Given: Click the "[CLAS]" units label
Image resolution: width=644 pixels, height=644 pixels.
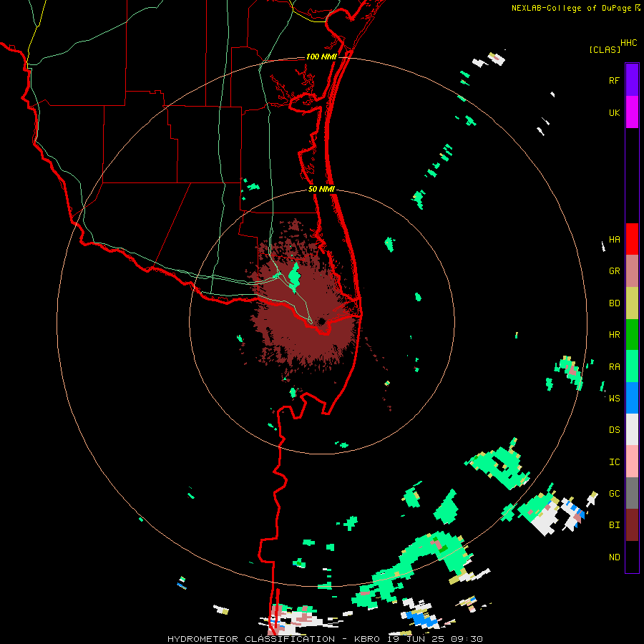Looking at the screenshot, I should pyautogui.click(x=605, y=49).
